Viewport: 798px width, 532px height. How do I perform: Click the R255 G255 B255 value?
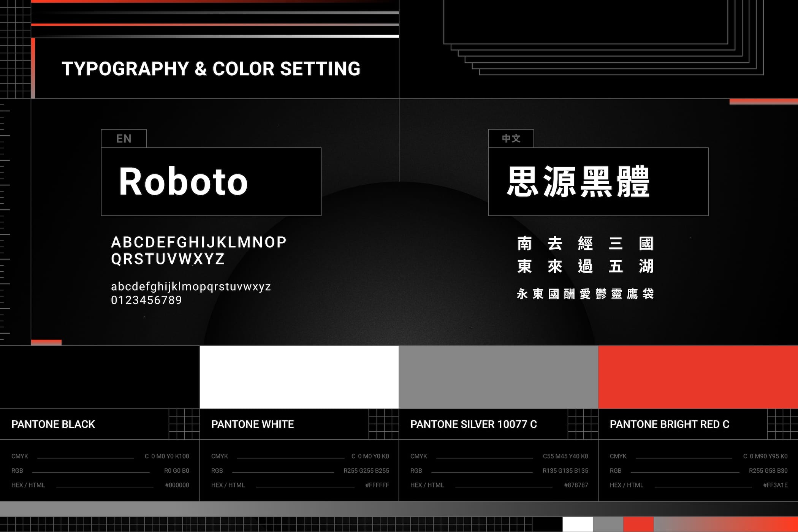click(x=366, y=470)
